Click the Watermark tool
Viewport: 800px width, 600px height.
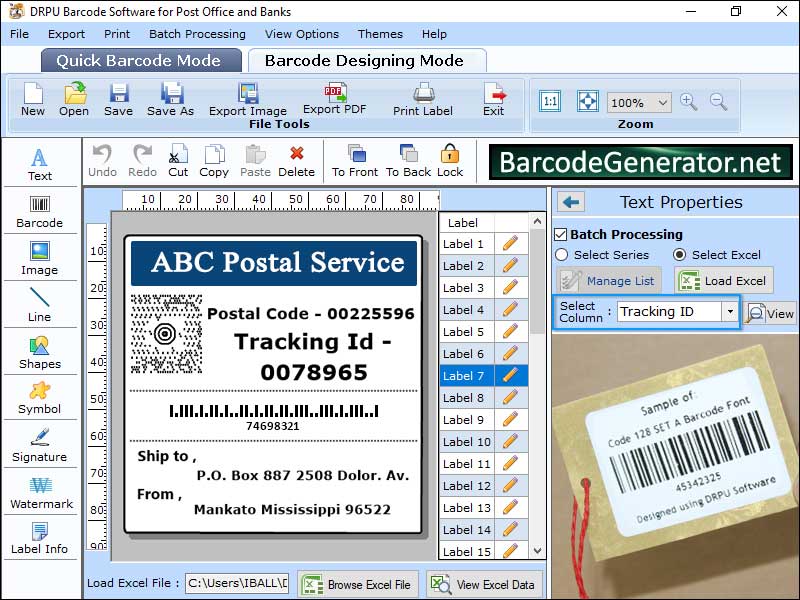click(x=40, y=491)
